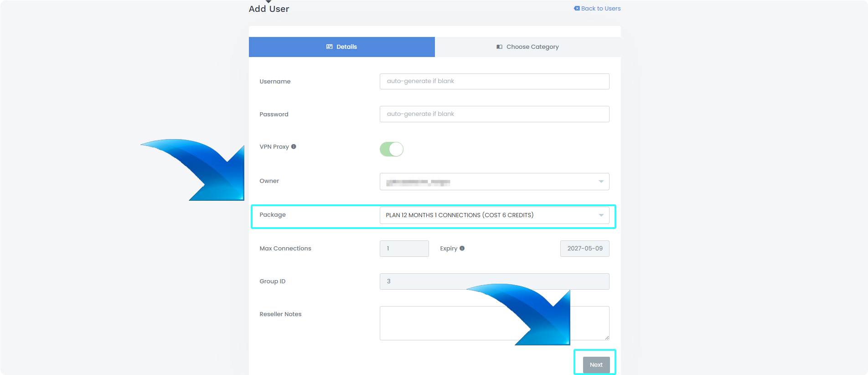868x375 pixels.
Task: Click the Back to Users arrow icon
Action: pos(577,8)
